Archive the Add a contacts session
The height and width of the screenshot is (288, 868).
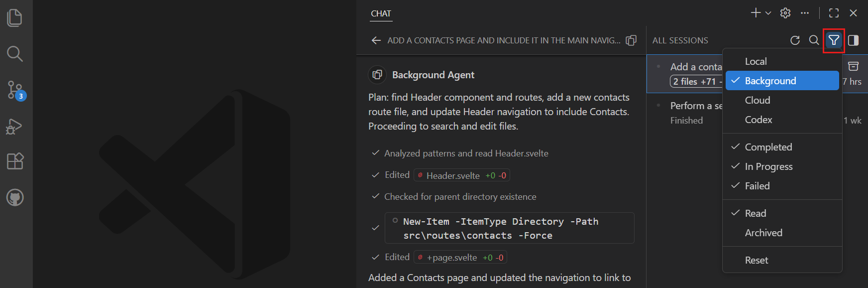pyautogui.click(x=853, y=66)
